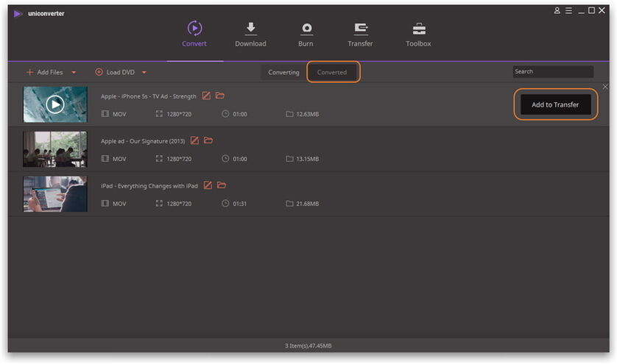Screen dimensions: 617x364
Task: Remove first video with the X button
Action: coord(605,87)
